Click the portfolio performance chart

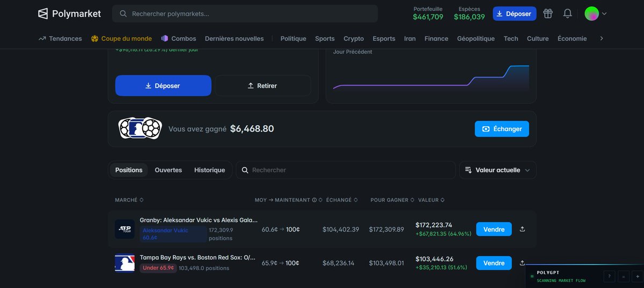(431, 78)
